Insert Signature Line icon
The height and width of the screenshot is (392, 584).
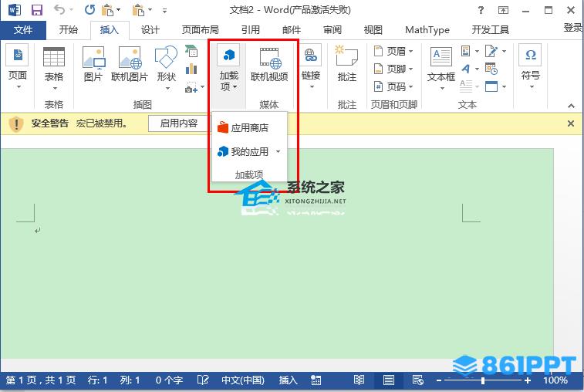point(491,51)
